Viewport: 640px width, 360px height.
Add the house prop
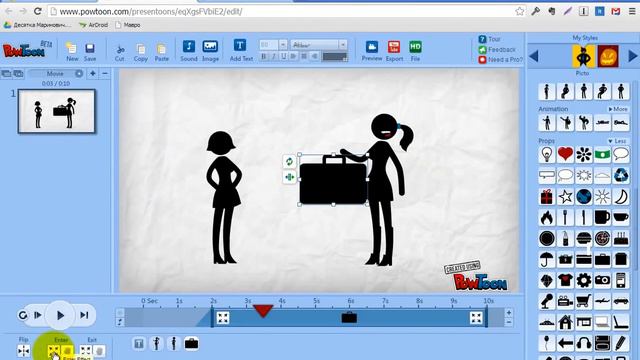click(x=565, y=322)
